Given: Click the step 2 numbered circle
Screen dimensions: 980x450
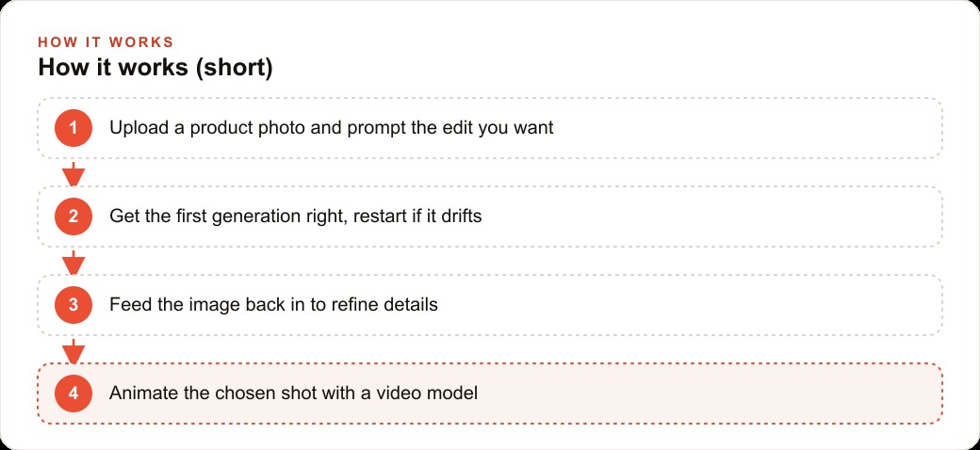Looking at the screenshot, I should click(73, 217).
